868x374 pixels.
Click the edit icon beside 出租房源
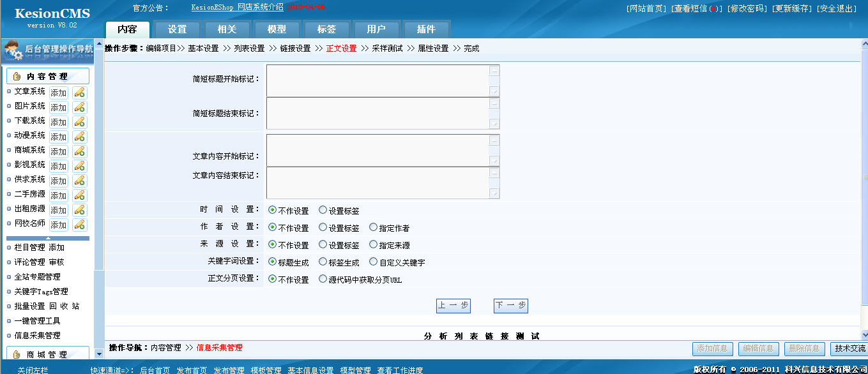[79, 210]
